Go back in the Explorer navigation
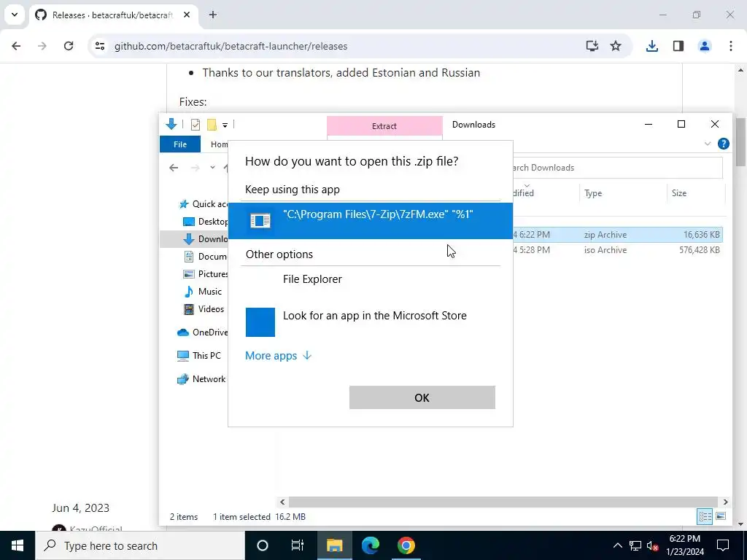Viewport: 747px width, 560px height. pos(174,168)
